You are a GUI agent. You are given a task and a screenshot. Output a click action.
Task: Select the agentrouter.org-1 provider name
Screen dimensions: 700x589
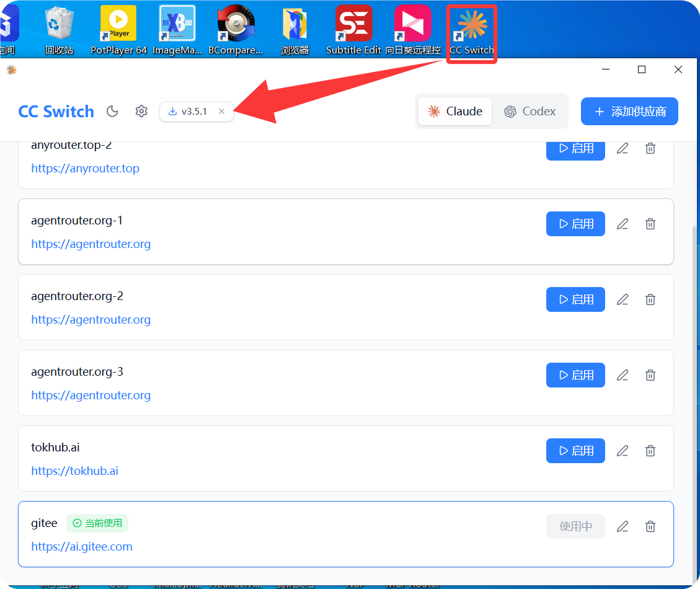click(77, 221)
